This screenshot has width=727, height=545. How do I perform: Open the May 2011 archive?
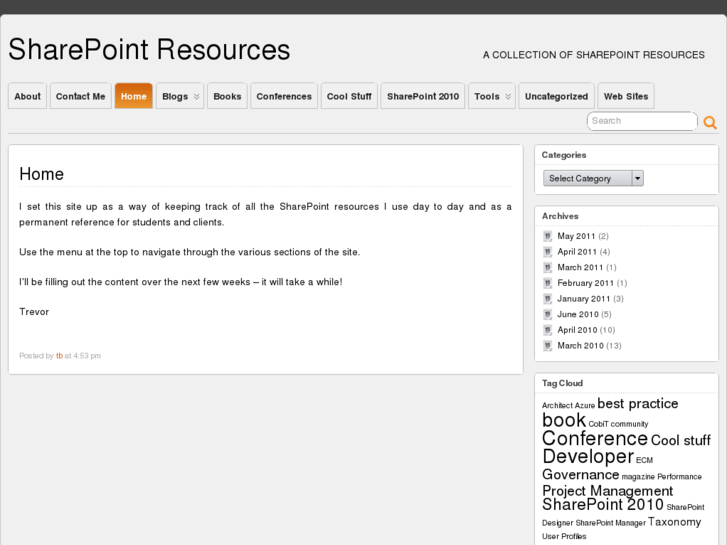[x=576, y=236]
